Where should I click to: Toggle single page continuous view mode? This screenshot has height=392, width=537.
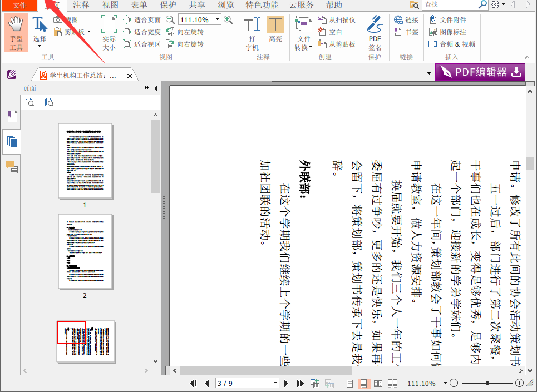tap(364, 383)
